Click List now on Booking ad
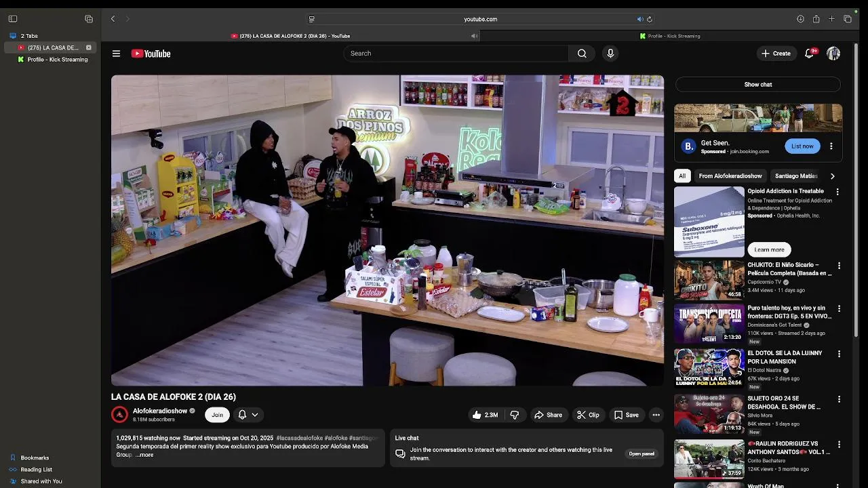 pos(802,146)
